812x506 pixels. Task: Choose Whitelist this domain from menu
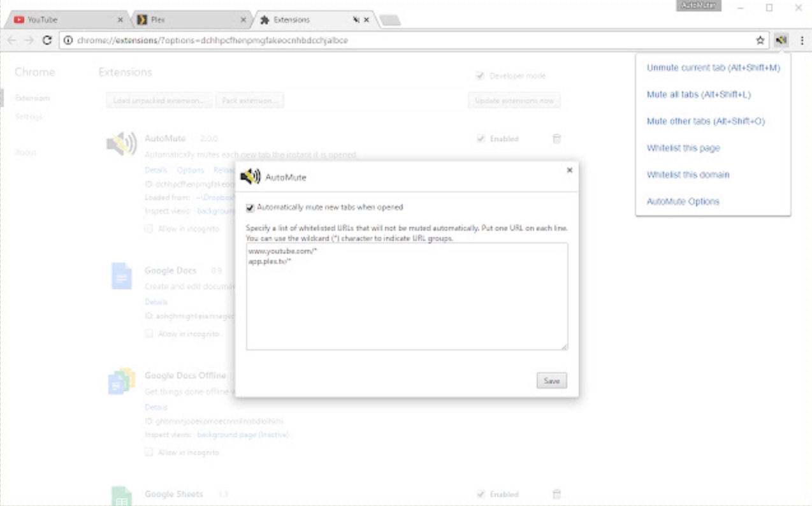[688, 175]
